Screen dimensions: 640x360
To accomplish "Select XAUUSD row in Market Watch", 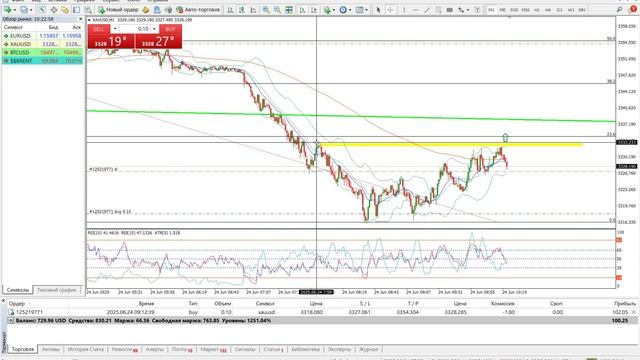I will pos(42,44).
